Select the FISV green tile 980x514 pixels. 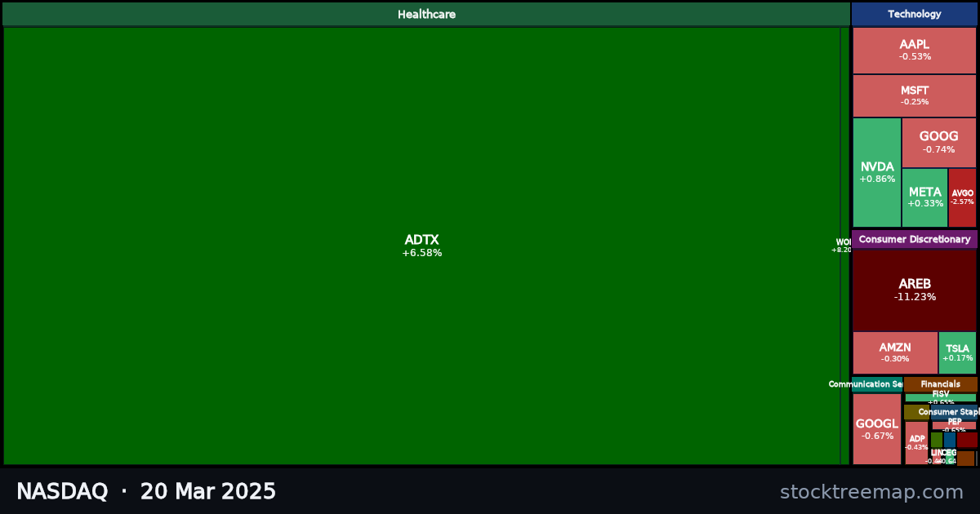(941, 397)
